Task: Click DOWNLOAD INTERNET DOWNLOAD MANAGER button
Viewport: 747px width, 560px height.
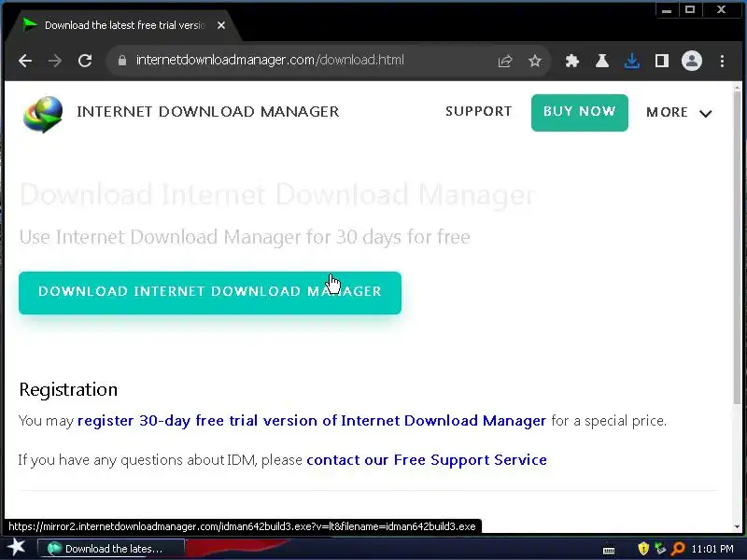Action: pos(209,292)
